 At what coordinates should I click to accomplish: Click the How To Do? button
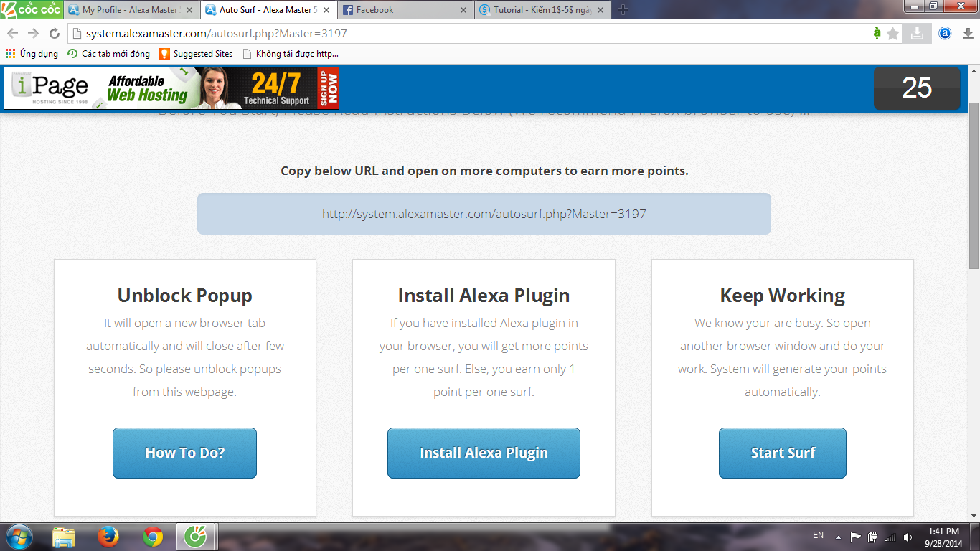coord(184,453)
